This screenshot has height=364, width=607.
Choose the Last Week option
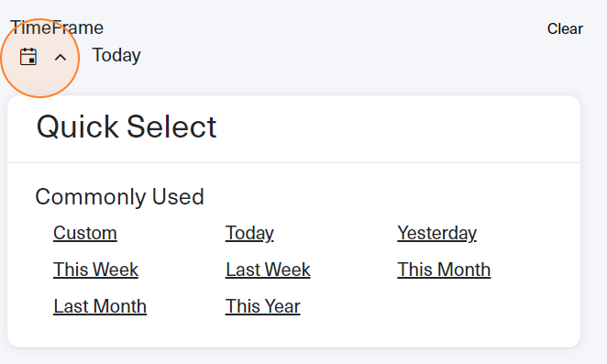[268, 270]
